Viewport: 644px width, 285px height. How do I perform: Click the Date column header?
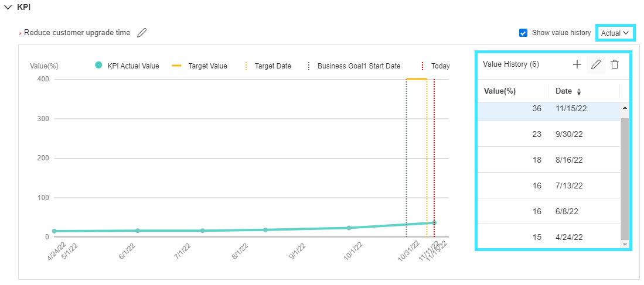click(564, 91)
